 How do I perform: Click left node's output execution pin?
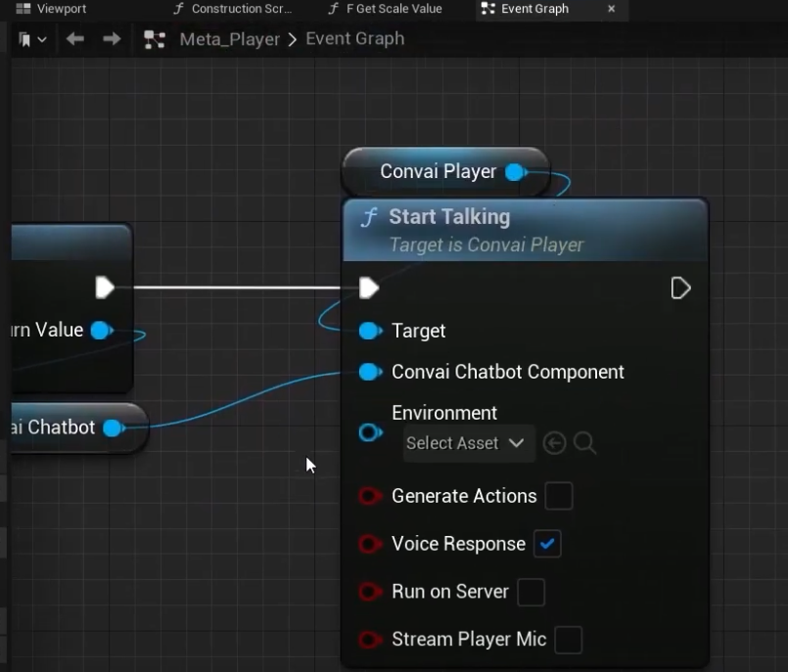click(x=105, y=288)
